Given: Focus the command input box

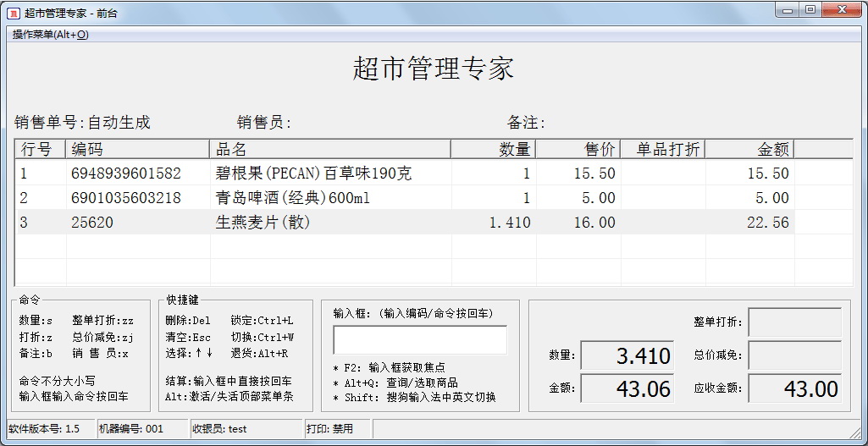Looking at the screenshot, I should tap(420, 340).
